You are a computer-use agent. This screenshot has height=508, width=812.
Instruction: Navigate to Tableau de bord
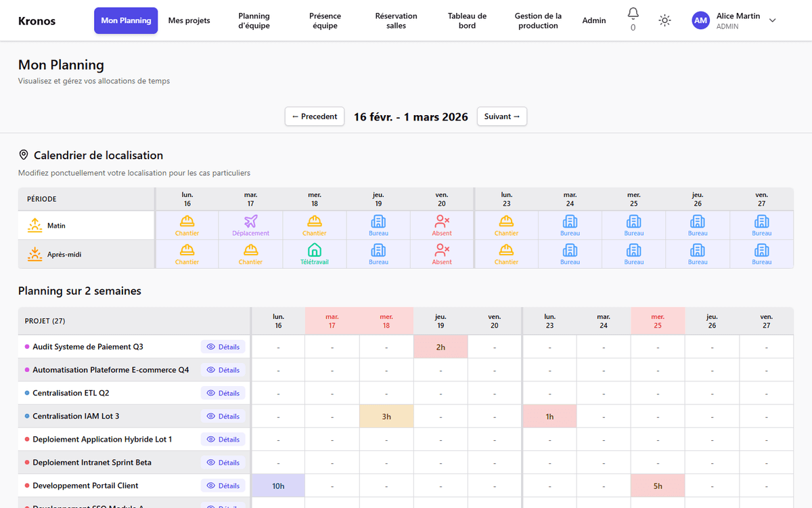pyautogui.click(x=467, y=20)
